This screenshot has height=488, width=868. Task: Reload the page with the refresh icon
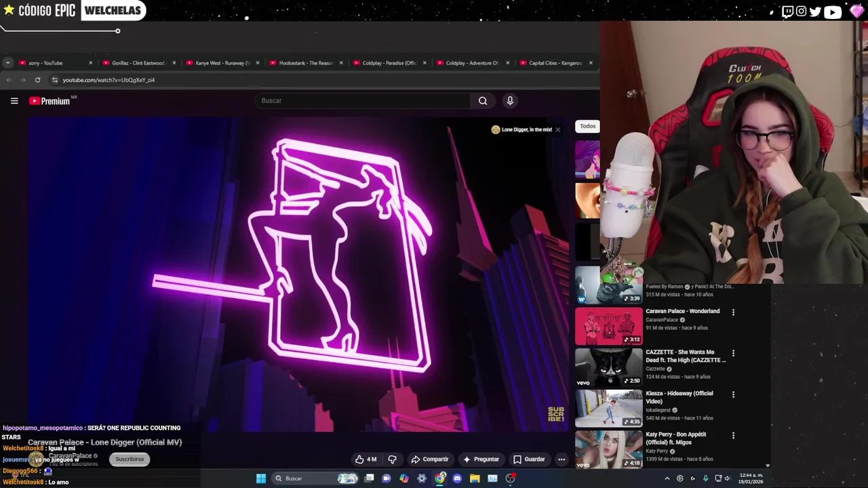(x=37, y=80)
